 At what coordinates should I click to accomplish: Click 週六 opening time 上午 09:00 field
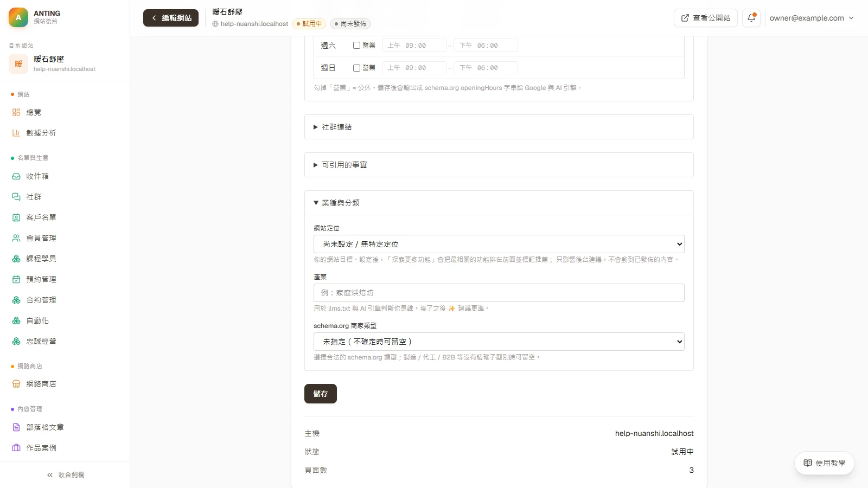414,46
